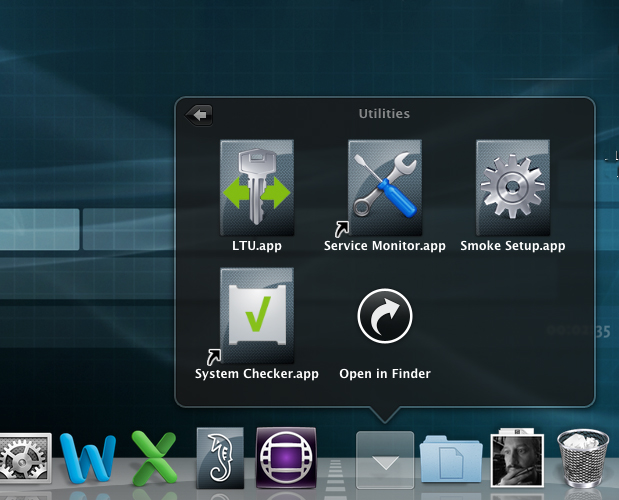This screenshot has height=500, width=619.
Task: Click the System Checker.app label
Action: 257,374
